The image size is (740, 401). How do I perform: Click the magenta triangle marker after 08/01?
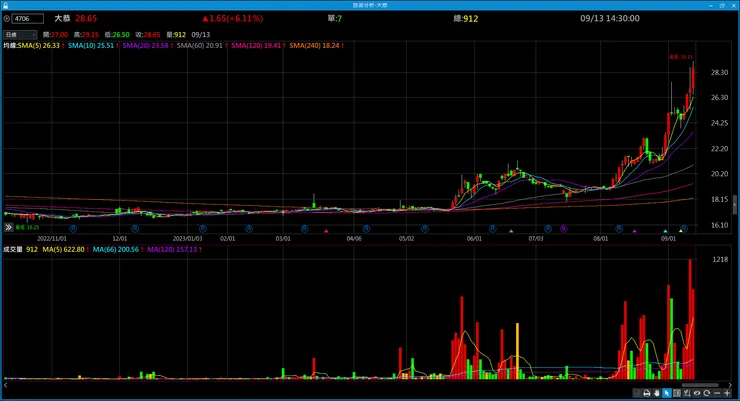(x=634, y=231)
